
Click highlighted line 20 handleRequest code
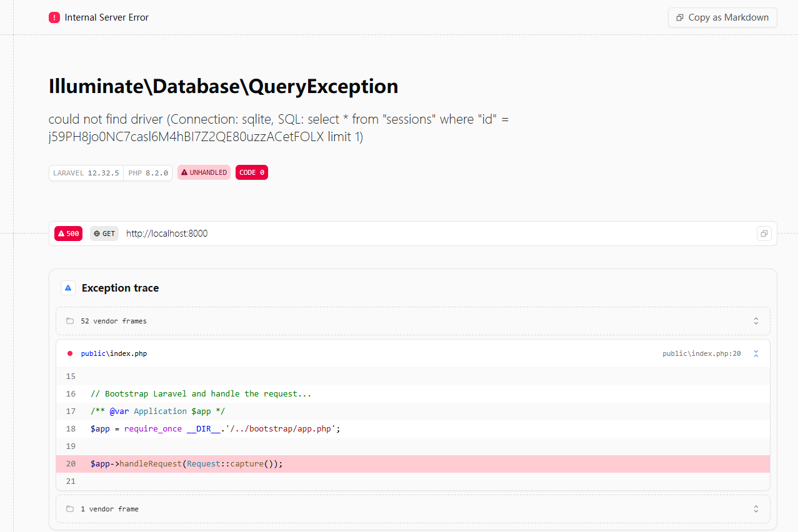pyautogui.click(x=186, y=464)
